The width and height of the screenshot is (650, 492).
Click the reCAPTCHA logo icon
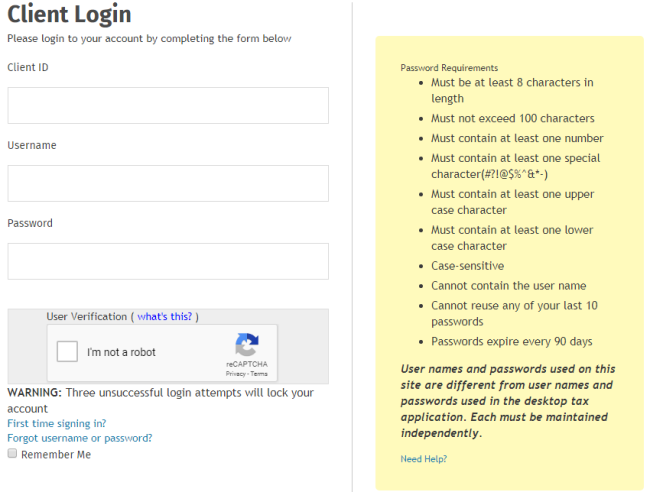(x=246, y=345)
